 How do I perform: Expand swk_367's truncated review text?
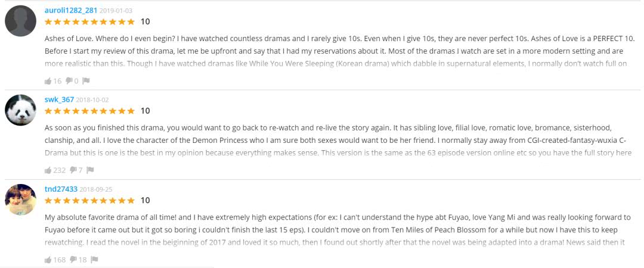click(x=338, y=152)
